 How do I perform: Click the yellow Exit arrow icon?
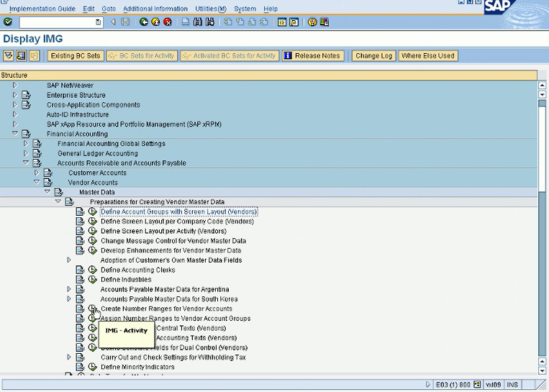coord(155,22)
